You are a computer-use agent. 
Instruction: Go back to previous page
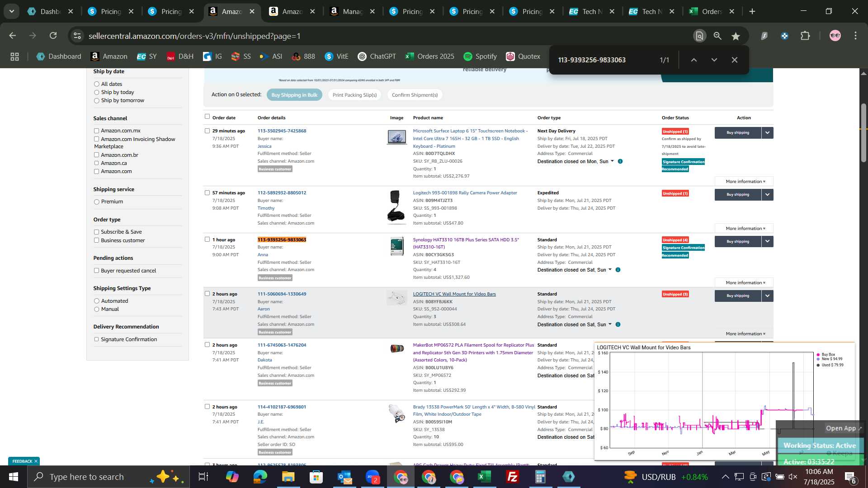pos(13,36)
